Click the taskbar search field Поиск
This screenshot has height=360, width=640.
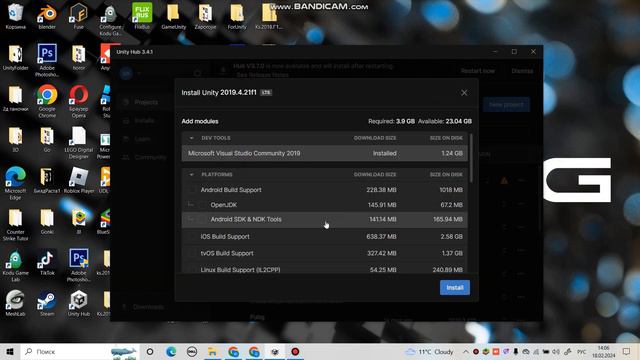80,351
